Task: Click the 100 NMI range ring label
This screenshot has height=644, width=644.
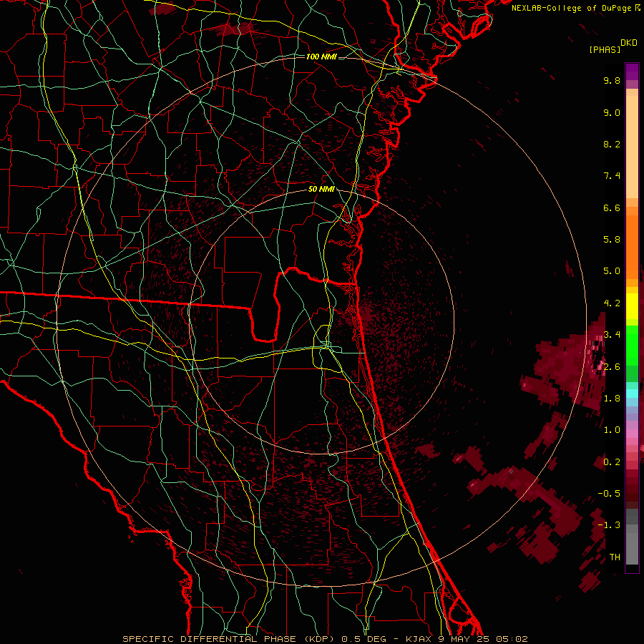Action: coord(321,57)
